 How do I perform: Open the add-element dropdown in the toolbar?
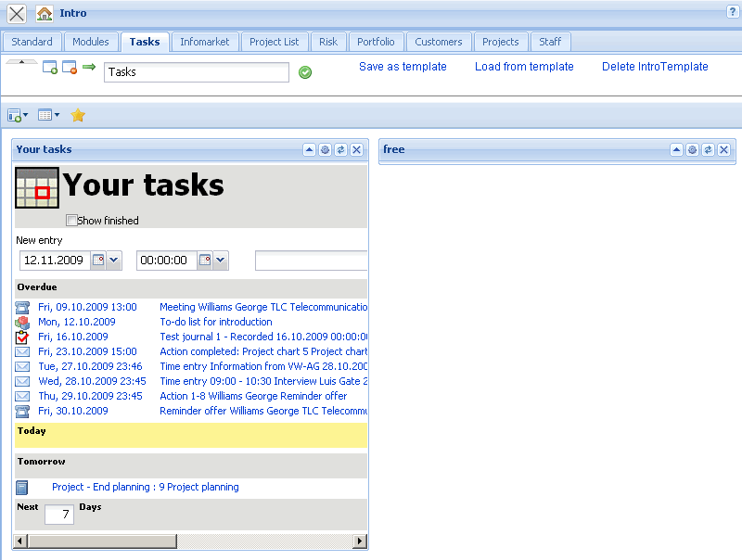(25, 115)
